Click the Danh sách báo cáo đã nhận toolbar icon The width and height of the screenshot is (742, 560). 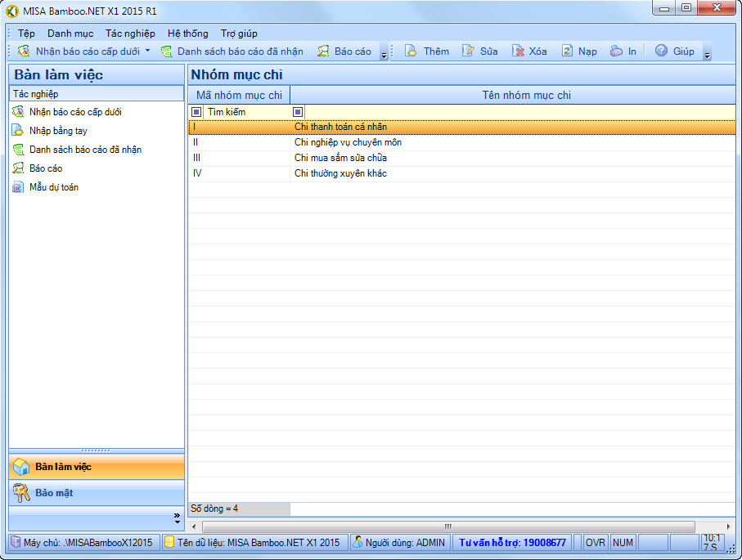(167, 51)
